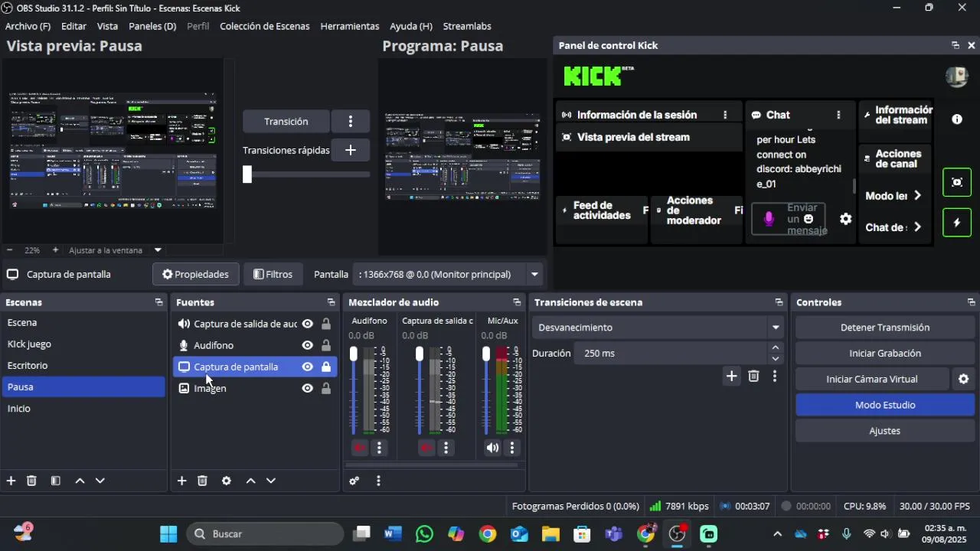This screenshot has height=551, width=980.
Task: Click the Kick info circle icon
Action: (x=957, y=119)
